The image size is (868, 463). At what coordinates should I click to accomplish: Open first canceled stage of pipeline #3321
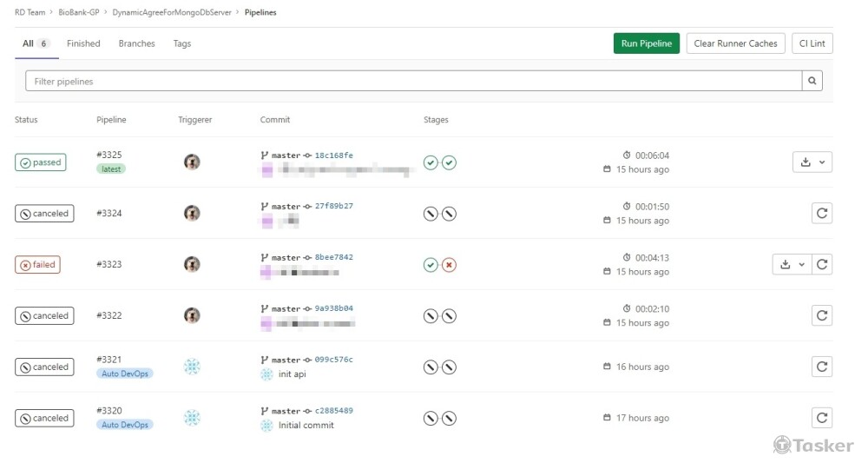(x=431, y=367)
